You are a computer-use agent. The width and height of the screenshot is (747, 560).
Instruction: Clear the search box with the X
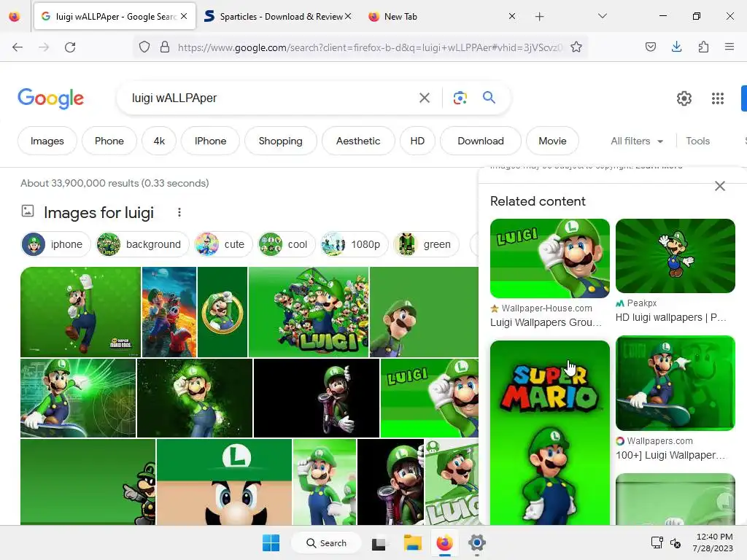click(x=425, y=98)
